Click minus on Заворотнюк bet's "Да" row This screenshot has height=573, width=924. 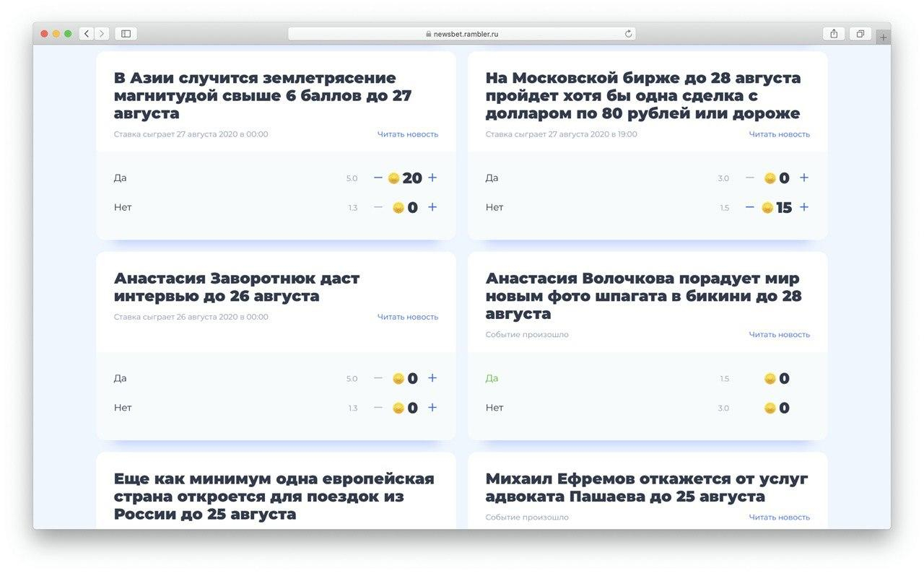point(378,378)
